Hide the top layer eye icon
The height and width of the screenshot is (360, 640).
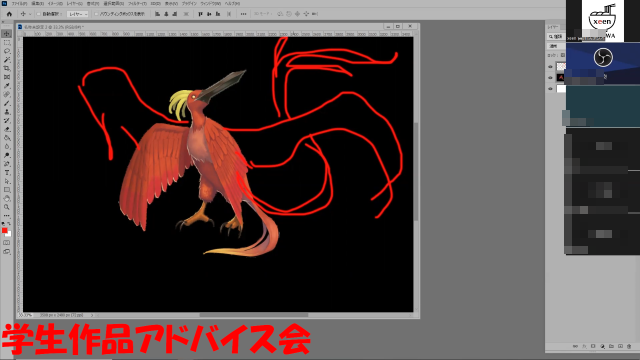pos(550,67)
